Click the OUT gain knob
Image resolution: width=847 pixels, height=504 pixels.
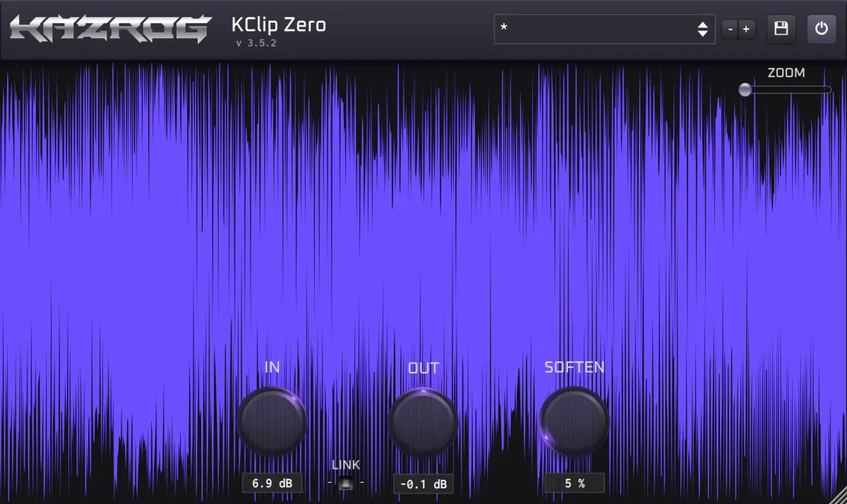pos(423,422)
